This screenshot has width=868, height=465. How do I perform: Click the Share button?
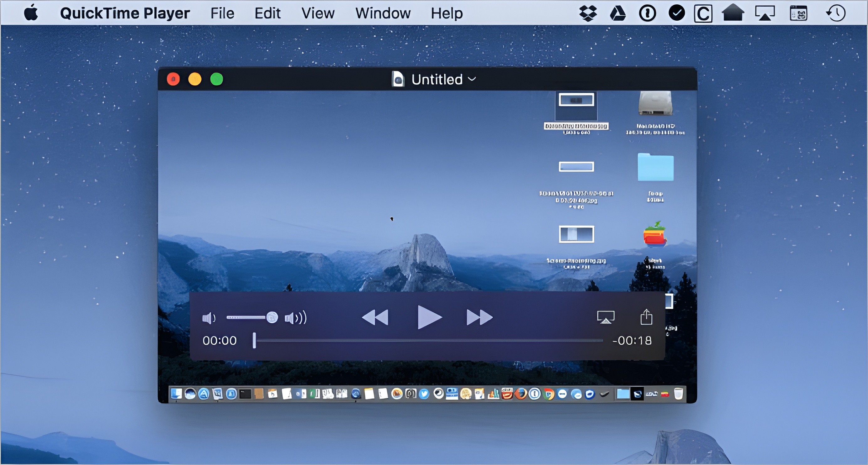coord(646,317)
